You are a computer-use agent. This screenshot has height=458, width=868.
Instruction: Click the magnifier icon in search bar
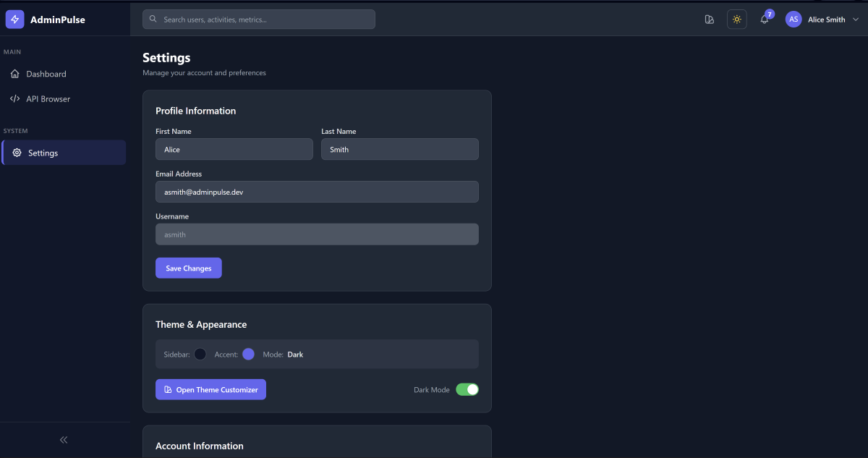click(153, 20)
